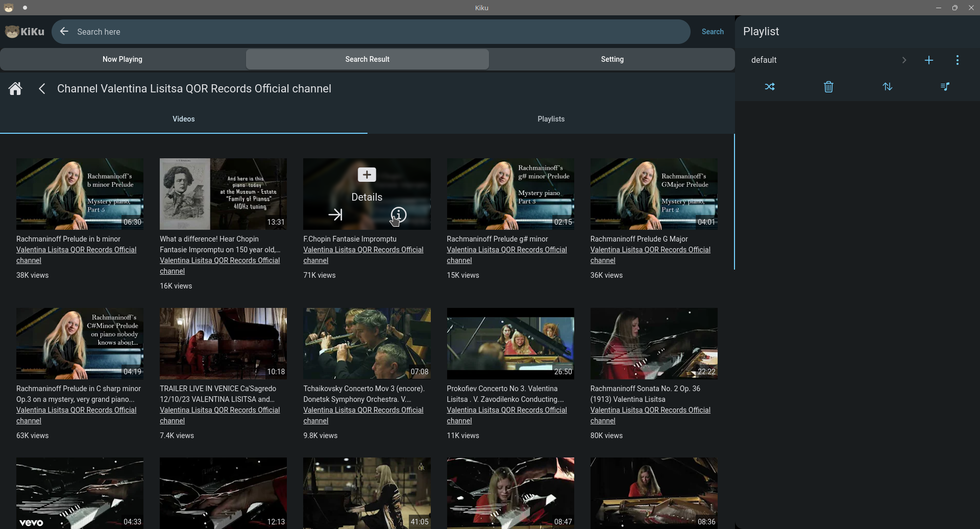Click title F.Chopin Fantasie Impromptu
The height and width of the screenshot is (529, 980).
click(350, 239)
